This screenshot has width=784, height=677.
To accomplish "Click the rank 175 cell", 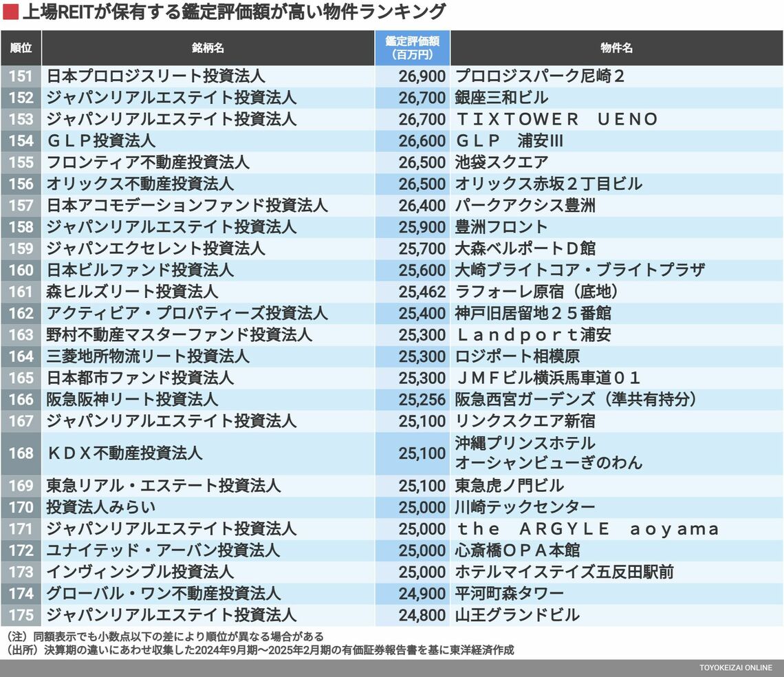I will 21,615.
